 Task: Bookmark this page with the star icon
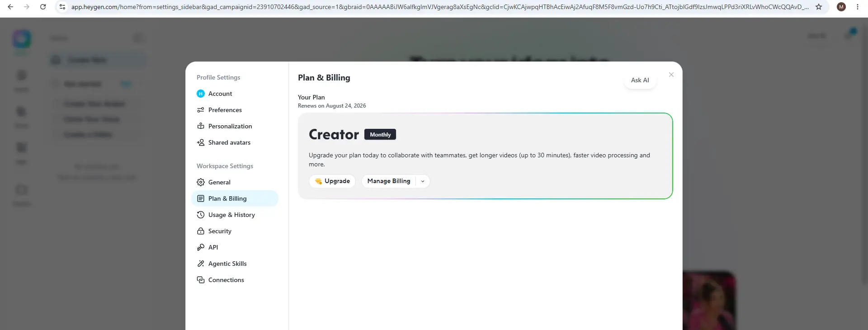click(819, 7)
